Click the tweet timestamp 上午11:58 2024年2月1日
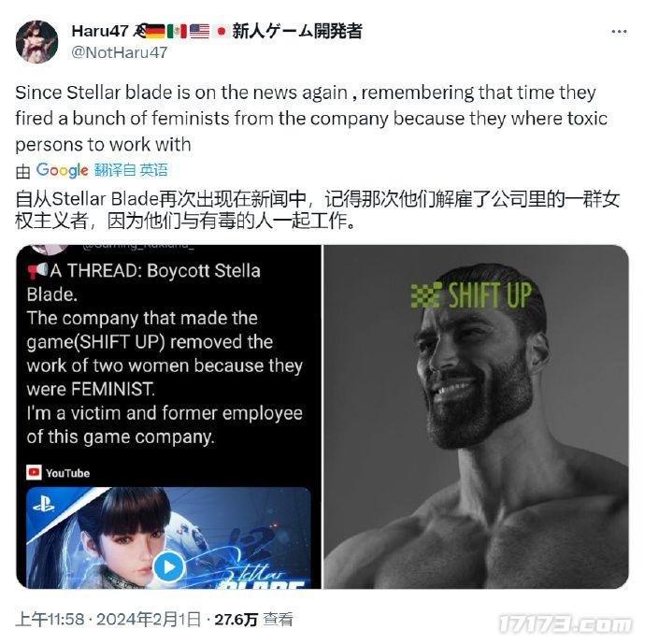This screenshot has width=645, height=644. [x=108, y=619]
